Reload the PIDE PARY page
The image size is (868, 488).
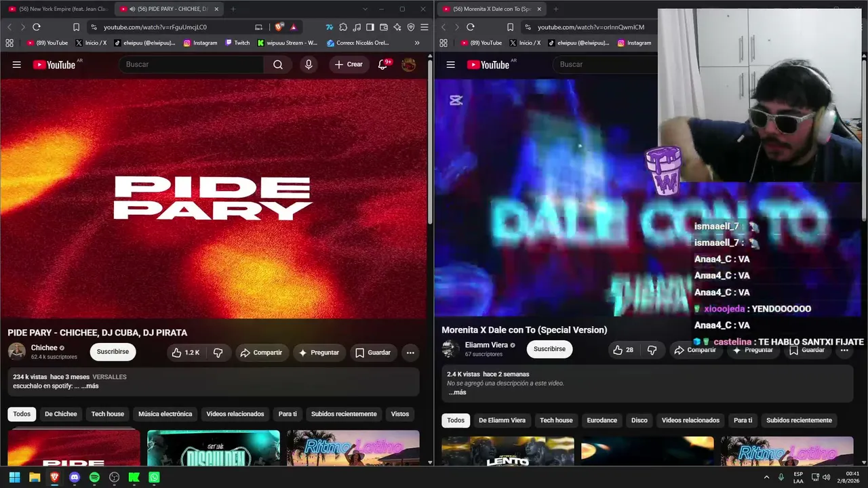[37, 27]
